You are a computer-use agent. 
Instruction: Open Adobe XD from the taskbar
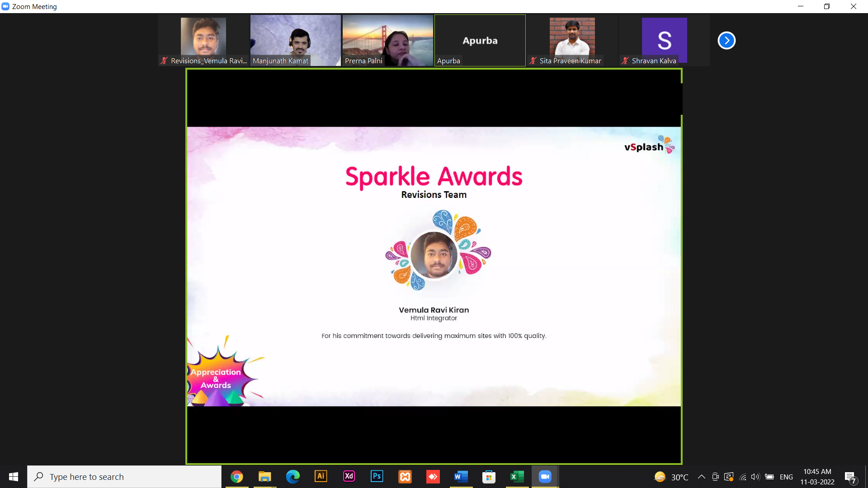click(x=349, y=476)
